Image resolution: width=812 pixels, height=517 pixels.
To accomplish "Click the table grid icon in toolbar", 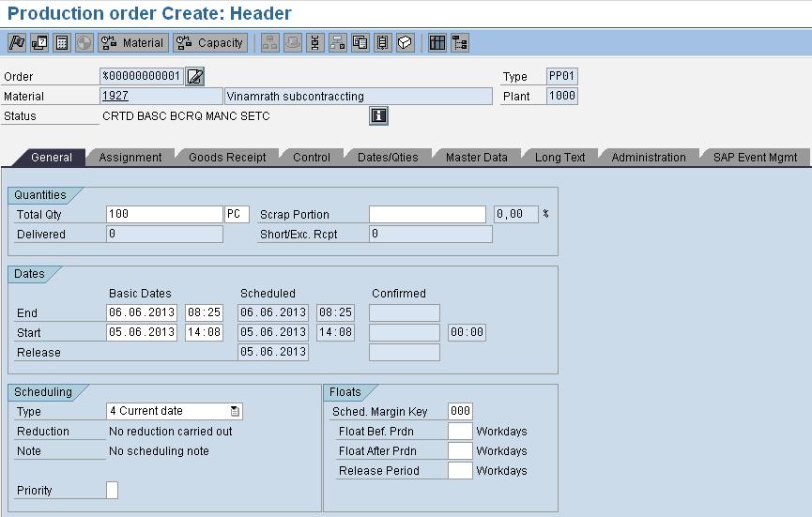I will click(437, 42).
